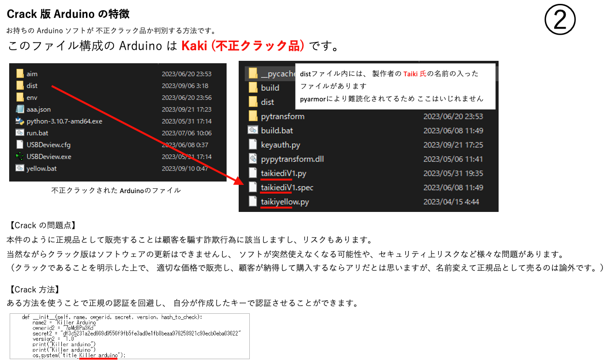The image size is (616, 364).
Task: Select the dist folder icon in left list
Action: coord(20,86)
